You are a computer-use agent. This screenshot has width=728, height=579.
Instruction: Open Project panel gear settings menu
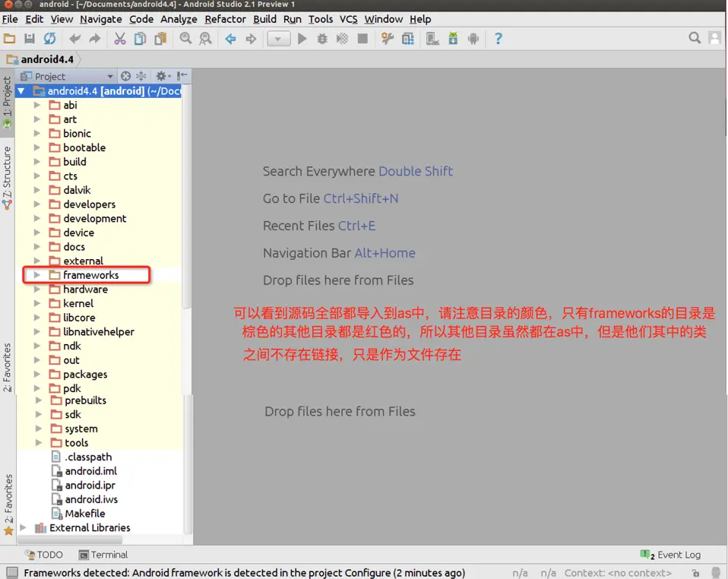163,76
